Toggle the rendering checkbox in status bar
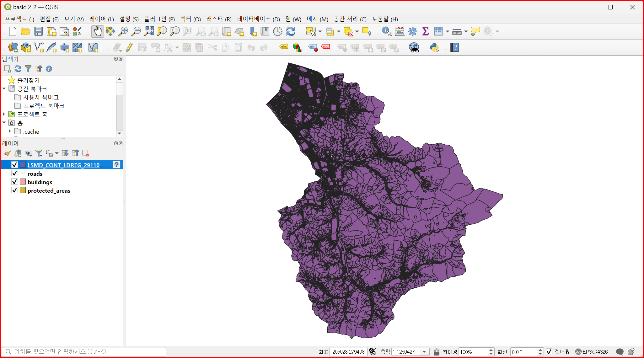The width and height of the screenshot is (644, 358). [549, 352]
